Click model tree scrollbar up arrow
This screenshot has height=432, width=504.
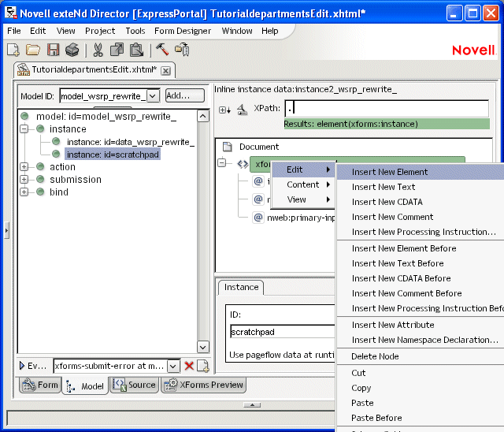pos(203,116)
